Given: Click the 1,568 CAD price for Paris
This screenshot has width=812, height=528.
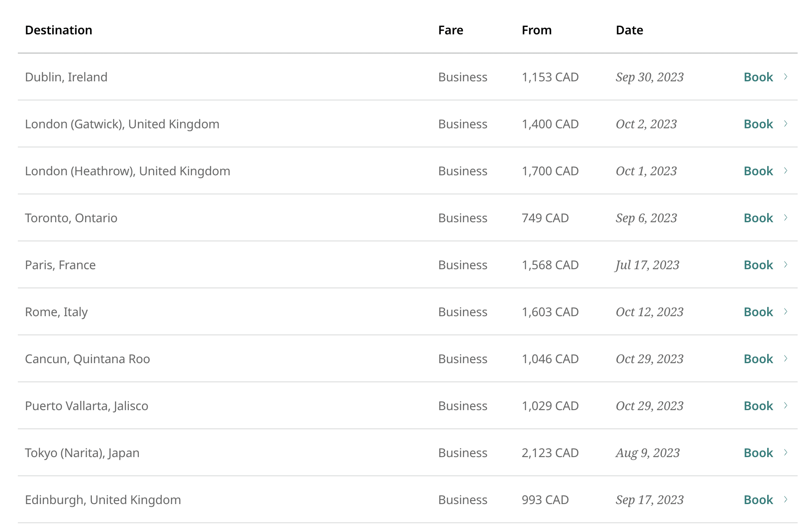Looking at the screenshot, I should coord(550,265).
